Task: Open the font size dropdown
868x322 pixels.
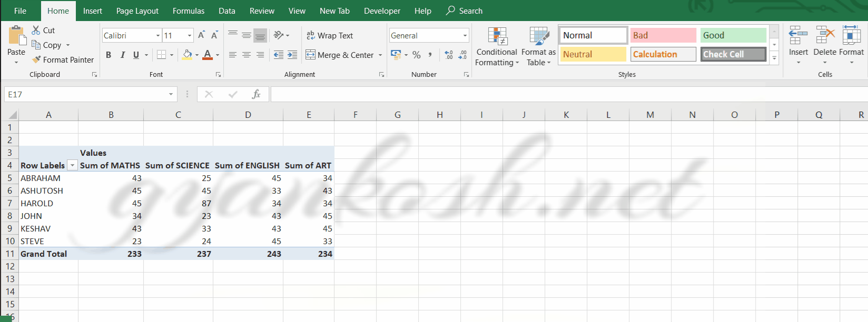Action: 190,35
